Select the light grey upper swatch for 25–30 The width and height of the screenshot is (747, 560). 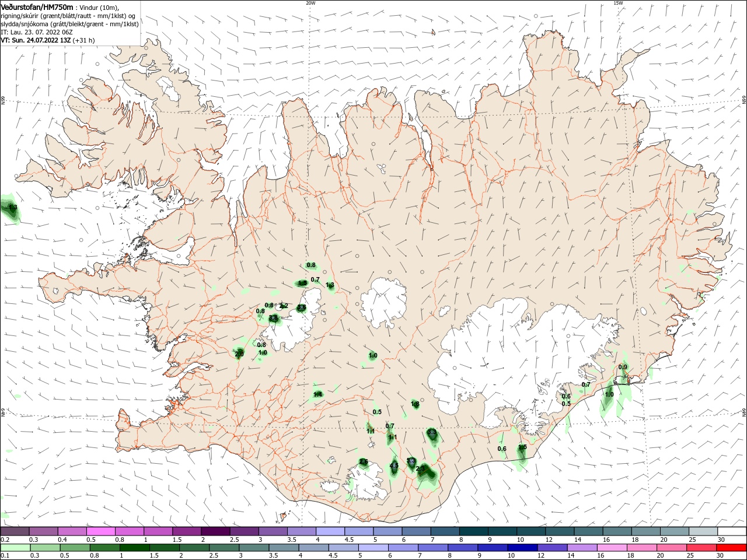(x=704, y=531)
